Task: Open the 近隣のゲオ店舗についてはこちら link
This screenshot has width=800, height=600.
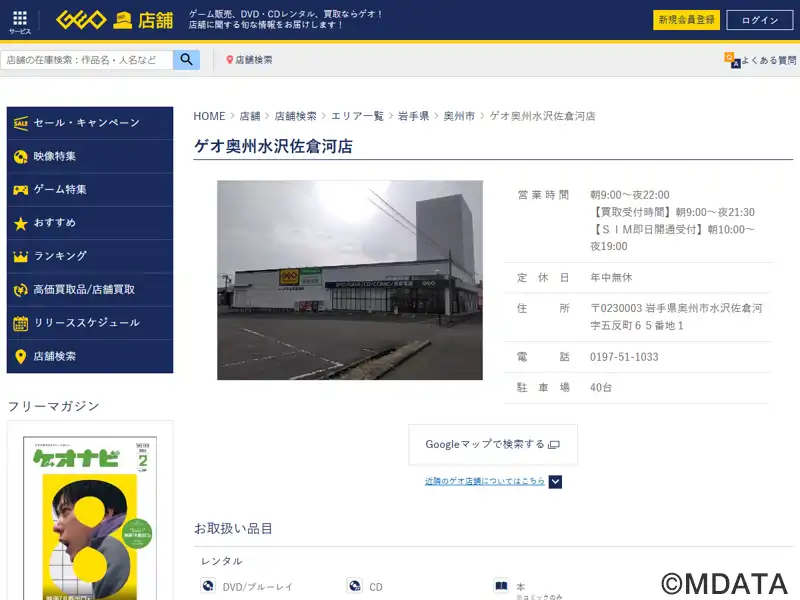Action: 485,481
